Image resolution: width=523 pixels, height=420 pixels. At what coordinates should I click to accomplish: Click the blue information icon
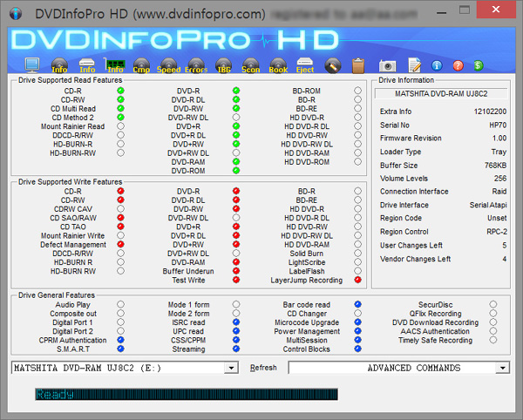click(x=437, y=65)
